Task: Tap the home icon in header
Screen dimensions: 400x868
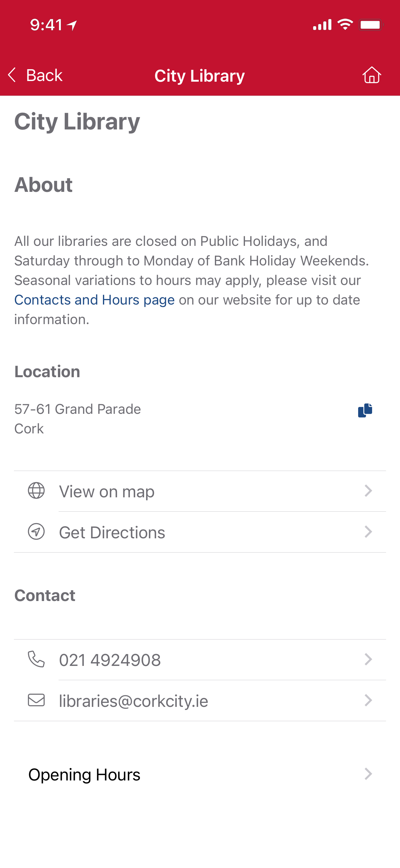Action: pos(372,75)
